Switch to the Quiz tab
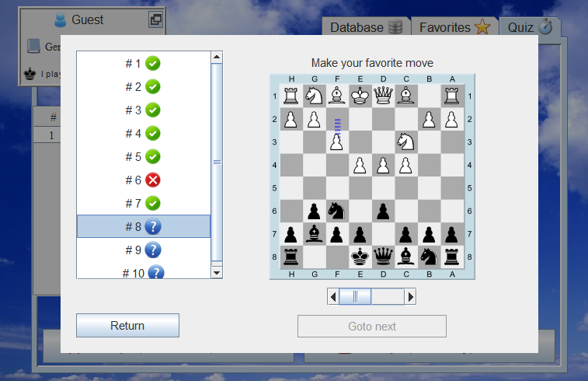588x381 pixels. [x=530, y=27]
